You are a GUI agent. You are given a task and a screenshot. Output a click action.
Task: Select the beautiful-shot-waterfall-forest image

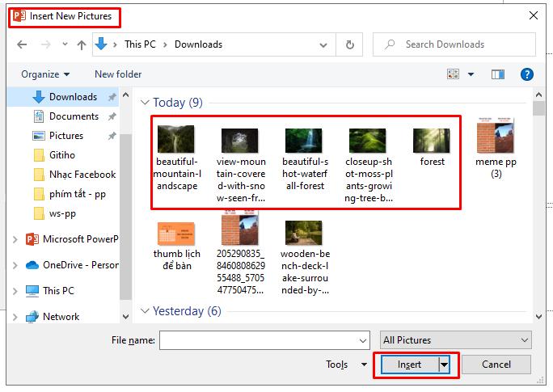click(305, 159)
